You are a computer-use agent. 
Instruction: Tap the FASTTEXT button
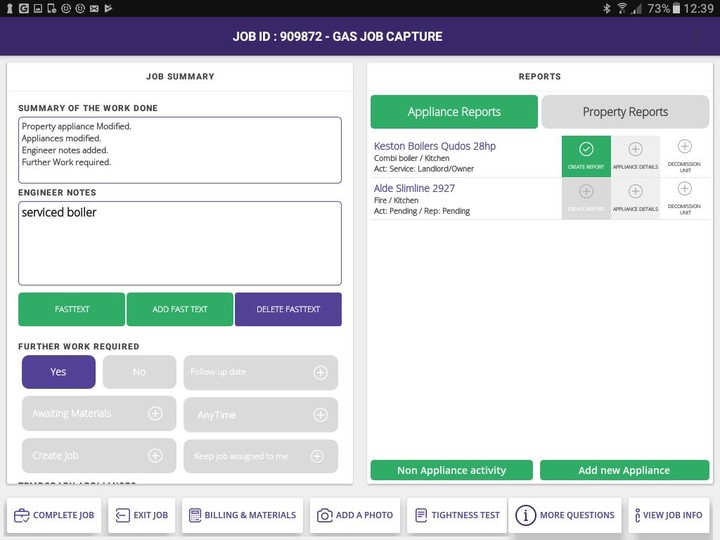[x=72, y=309]
